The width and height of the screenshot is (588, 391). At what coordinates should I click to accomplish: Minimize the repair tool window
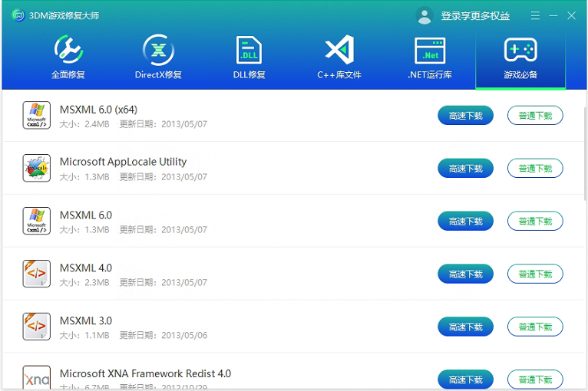point(553,15)
